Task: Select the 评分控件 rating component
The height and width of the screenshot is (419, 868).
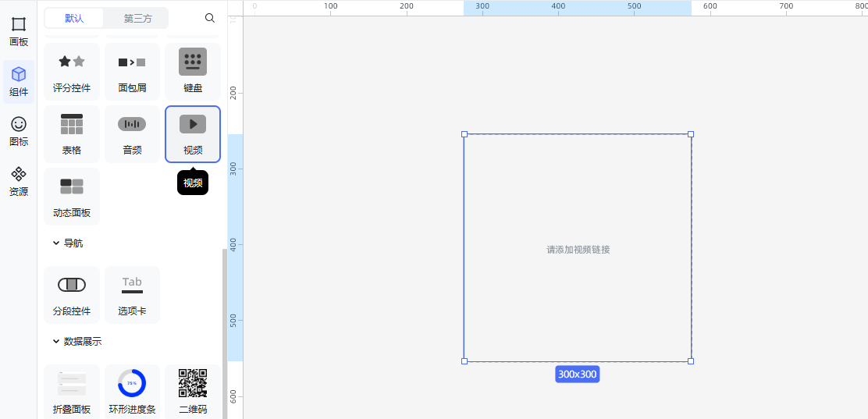Action: [72, 72]
